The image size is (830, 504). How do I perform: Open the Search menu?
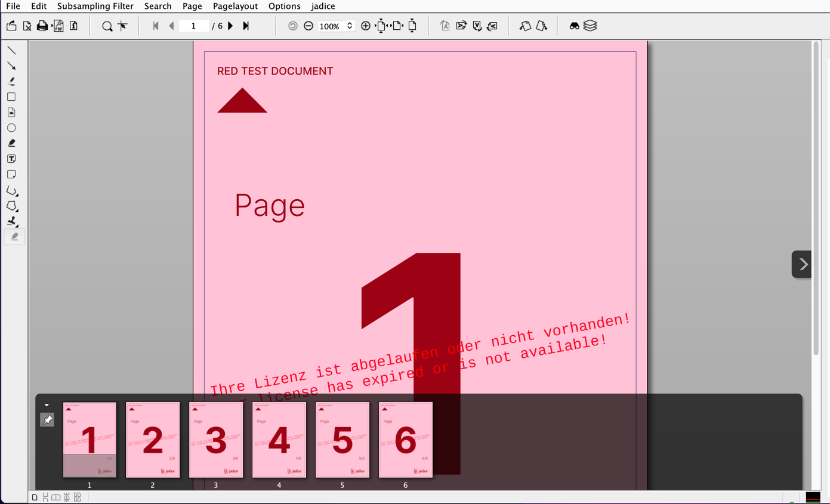(158, 6)
